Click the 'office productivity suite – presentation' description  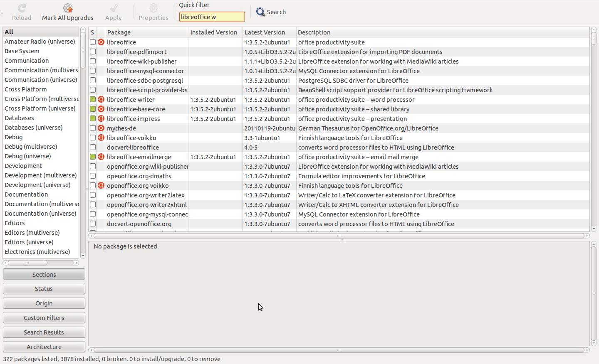(352, 118)
